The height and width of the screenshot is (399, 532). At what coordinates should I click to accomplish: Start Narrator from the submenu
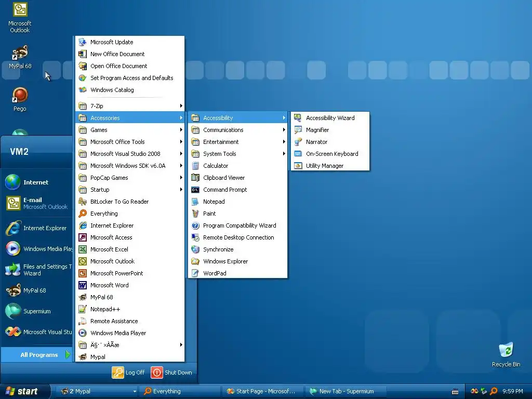(330, 142)
